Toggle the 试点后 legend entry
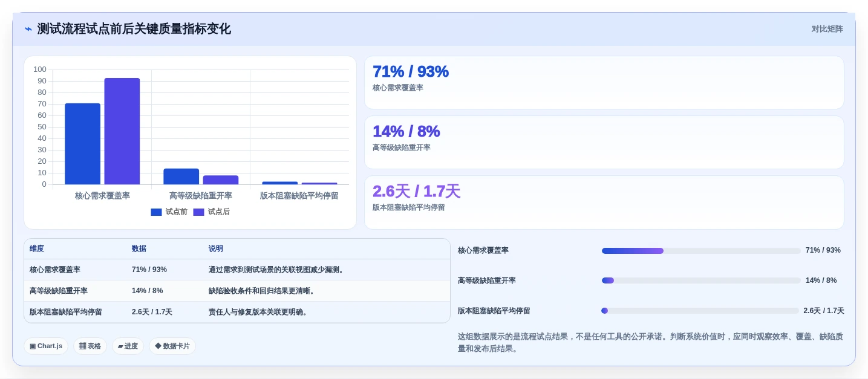Viewport: 868px width, 379px height. (211, 212)
